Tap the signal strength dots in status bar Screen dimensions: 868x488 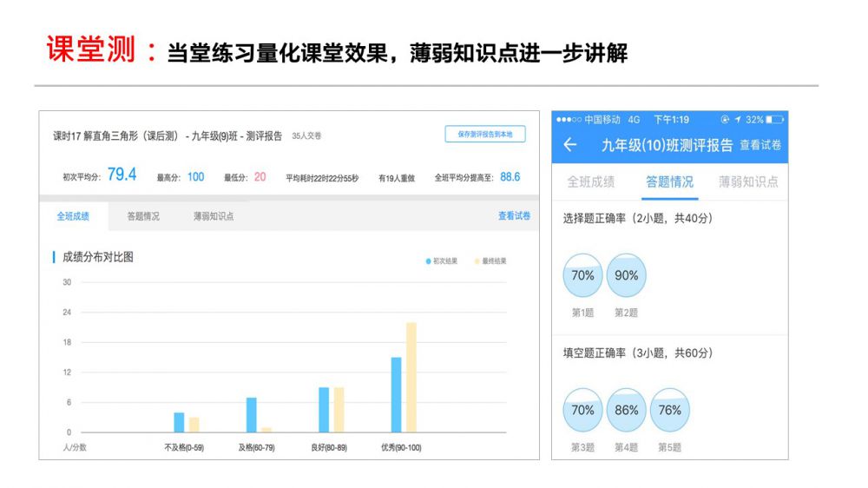click(x=568, y=119)
